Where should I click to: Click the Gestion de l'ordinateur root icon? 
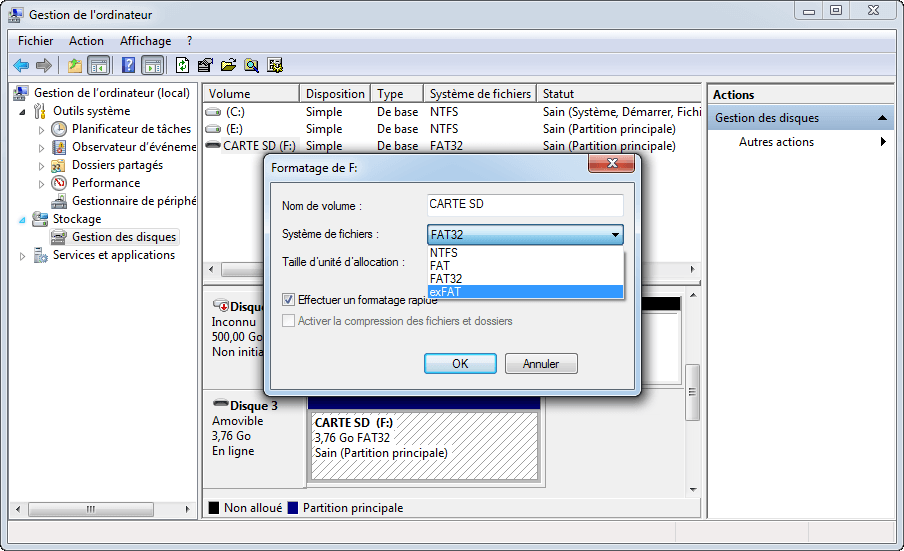click(21, 93)
